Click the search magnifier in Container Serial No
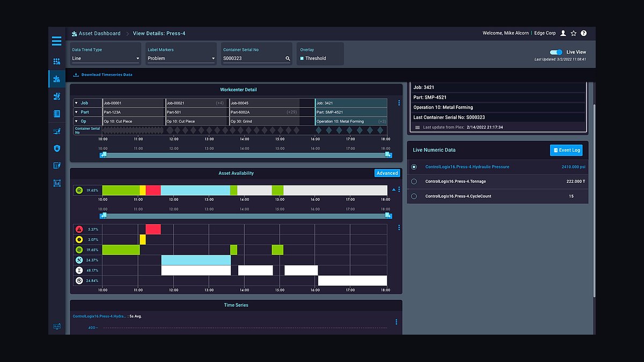Viewport: 644px width, 362px height. [x=288, y=58]
